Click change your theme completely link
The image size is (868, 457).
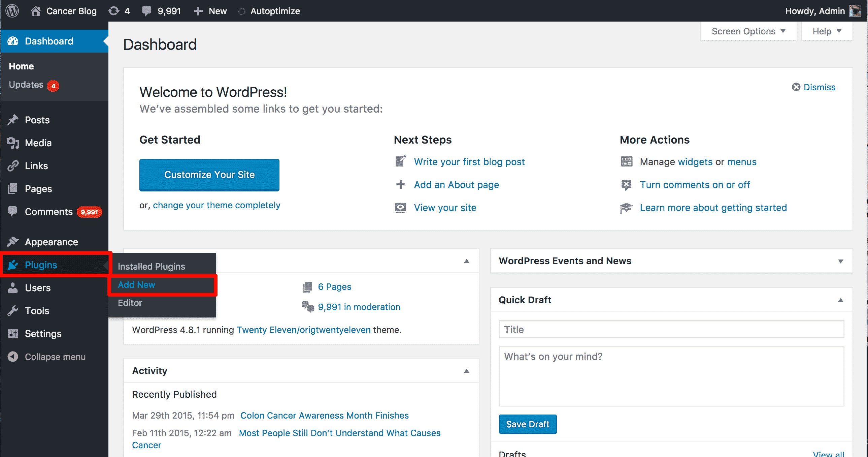(x=217, y=205)
